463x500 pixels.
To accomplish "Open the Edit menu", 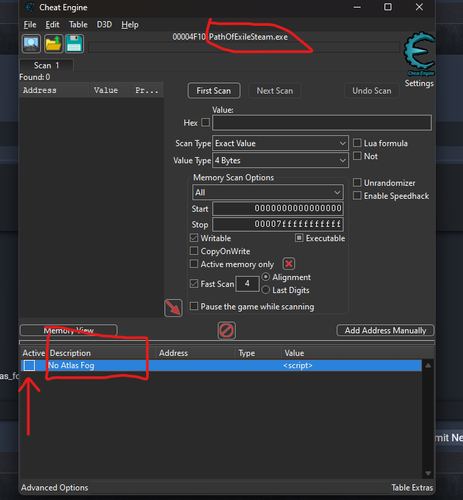I will (52, 25).
